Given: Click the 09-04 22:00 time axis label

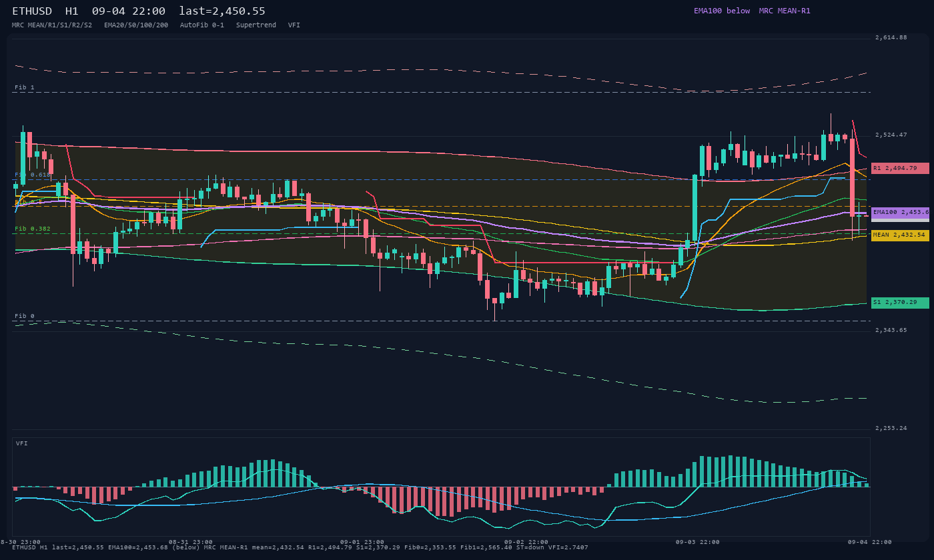Looking at the screenshot, I should pos(869,542).
